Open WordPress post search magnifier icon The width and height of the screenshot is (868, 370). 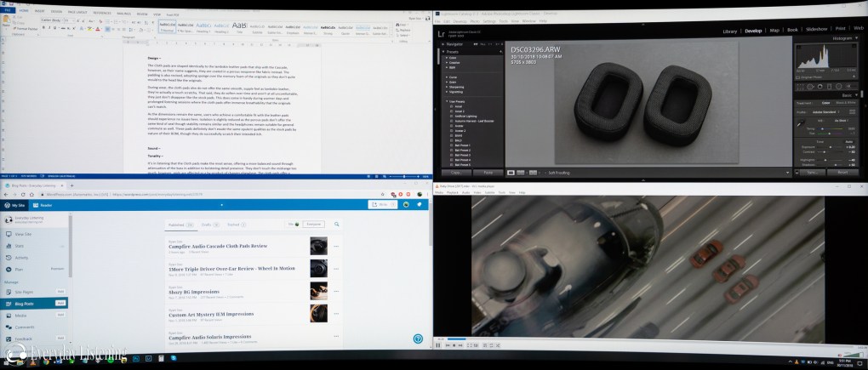coord(337,225)
